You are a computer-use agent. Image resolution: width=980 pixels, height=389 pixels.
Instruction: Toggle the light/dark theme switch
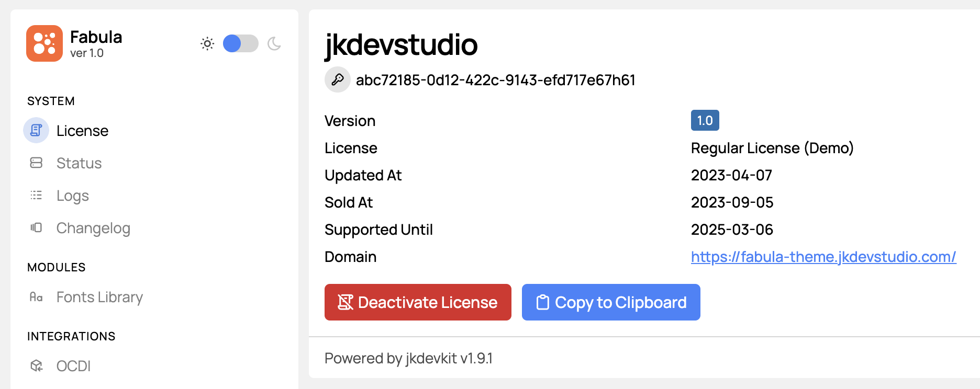click(241, 43)
